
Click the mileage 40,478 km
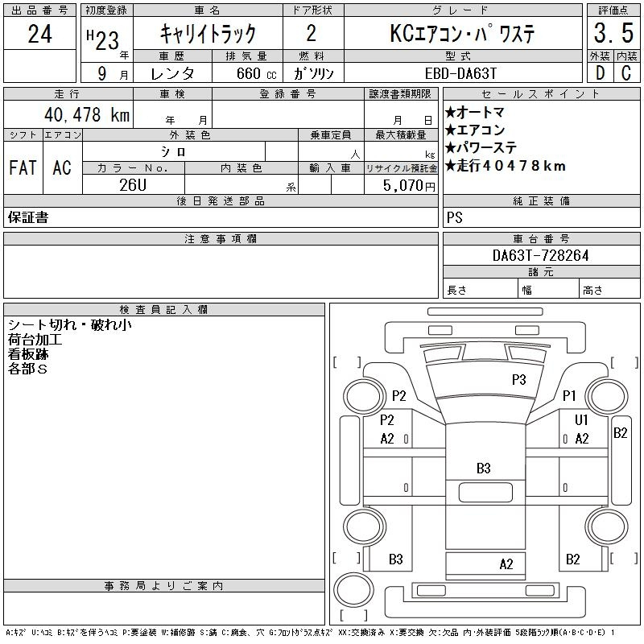coord(87,114)
